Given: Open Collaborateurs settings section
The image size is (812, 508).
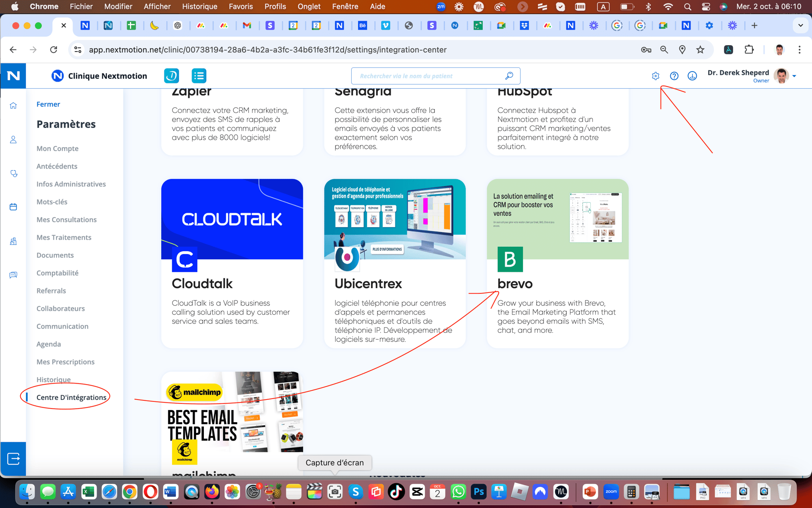Looking at the screenshot, I should 60,308.
